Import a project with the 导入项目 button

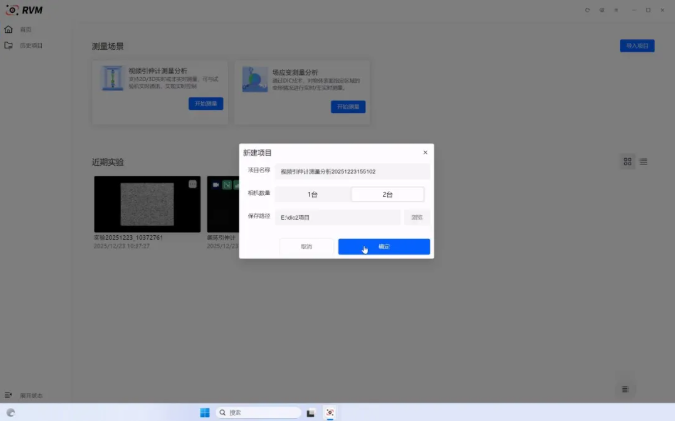(x=637, y=46)
